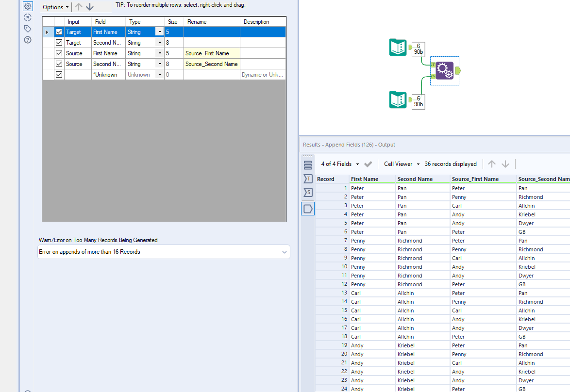Open the Options menu
This screenshot has height=392, width=570.
pos(55,7)
